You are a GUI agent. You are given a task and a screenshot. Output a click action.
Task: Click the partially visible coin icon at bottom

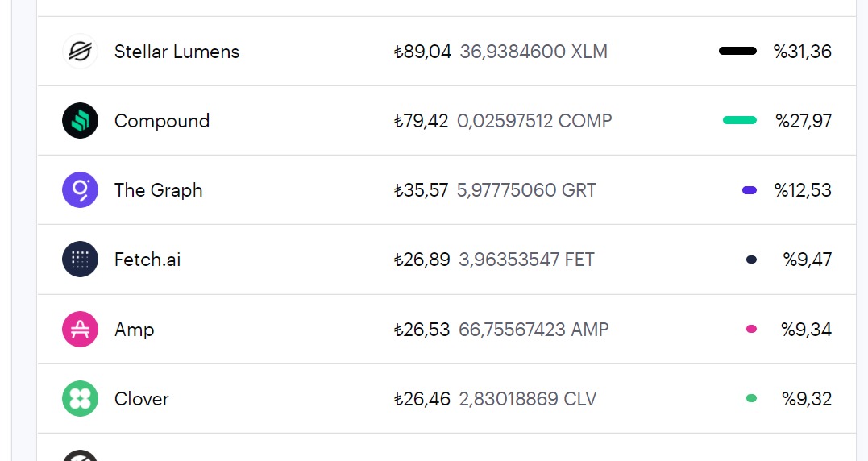pos(81,455)
